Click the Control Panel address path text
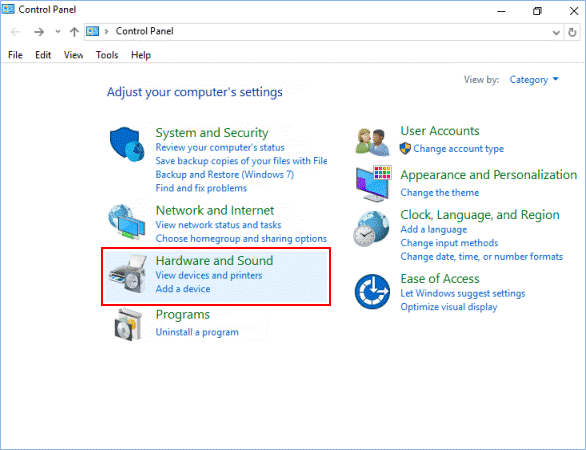Screen dimensions: 586x450 click(144, 31)
